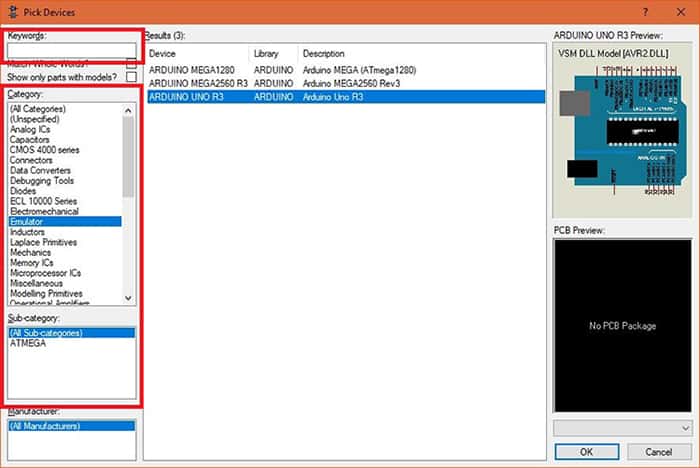Screen dimensions: 700x468
Task: Close the Pick Devices dialog
Action: (x=681, y=12)
